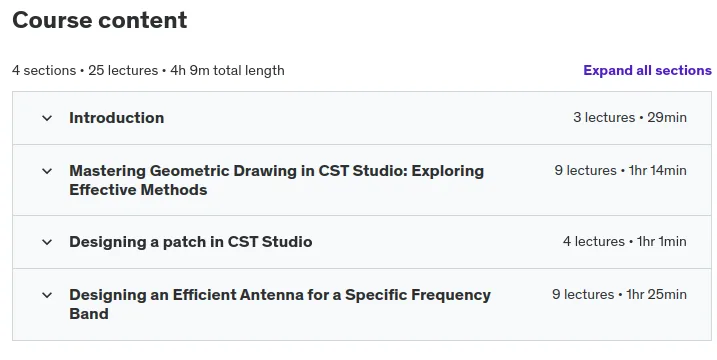Click the 4 lectures • 1hr 1min label

coord(625,242)
